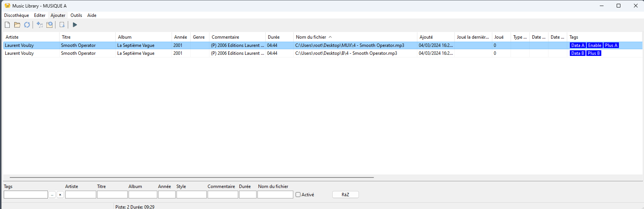Open the Outils menu
The image size is (644, 209).
pos(76,15)
